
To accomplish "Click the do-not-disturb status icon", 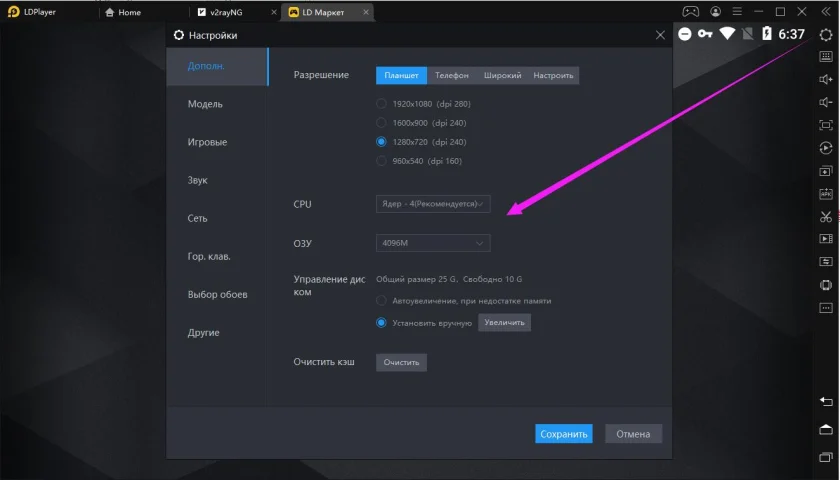I will click(685, 34).
